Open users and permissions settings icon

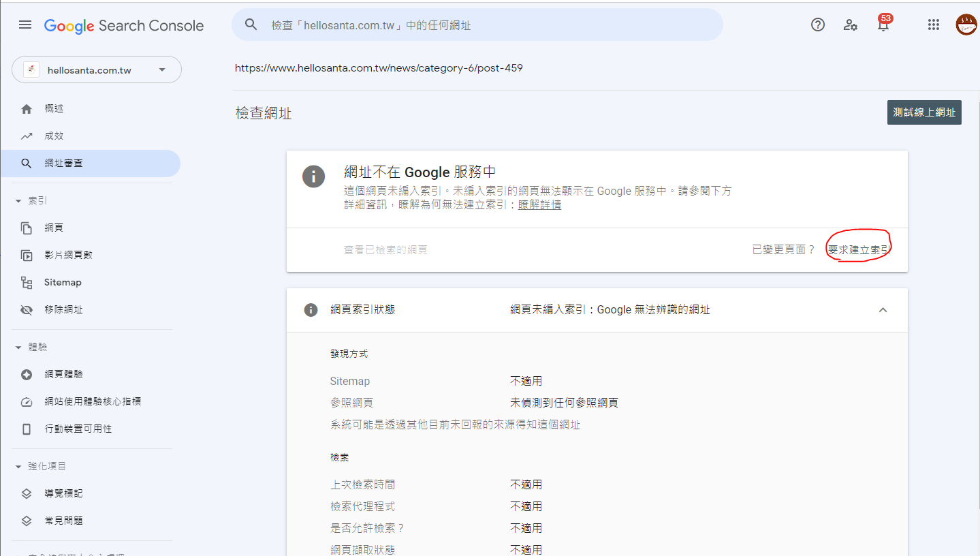point(851,25)
